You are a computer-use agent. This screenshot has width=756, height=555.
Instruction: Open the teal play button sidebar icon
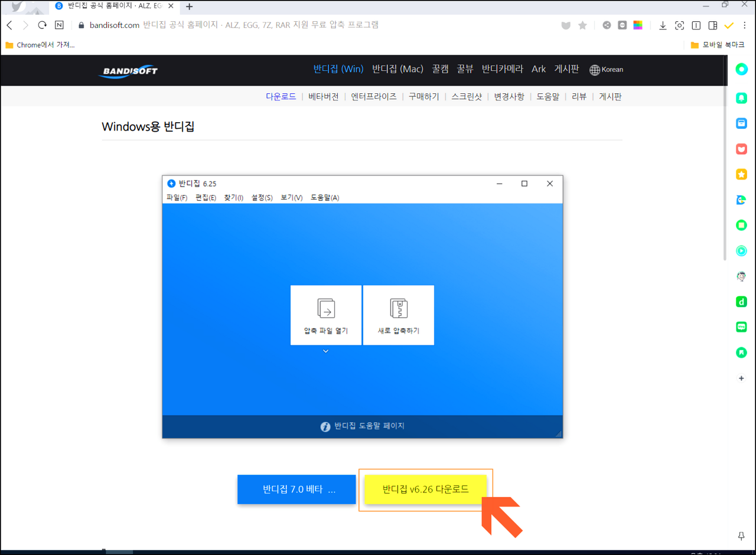click(x=741, y=250)
